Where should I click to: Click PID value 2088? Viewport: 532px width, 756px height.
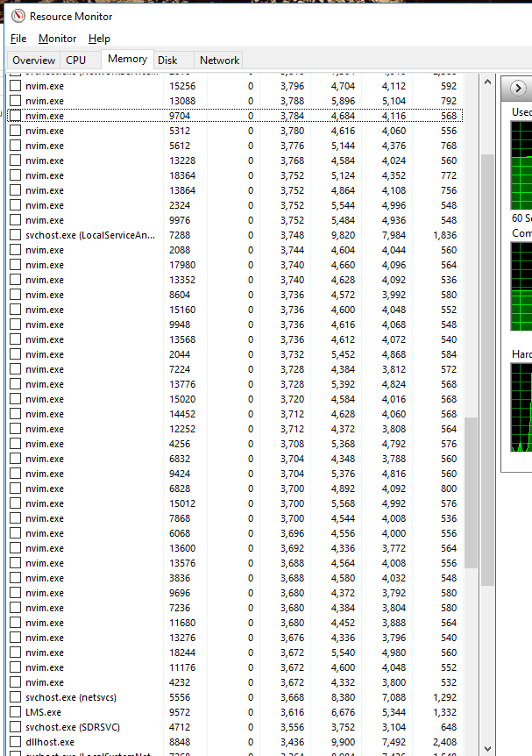click(x=180, y=250)
